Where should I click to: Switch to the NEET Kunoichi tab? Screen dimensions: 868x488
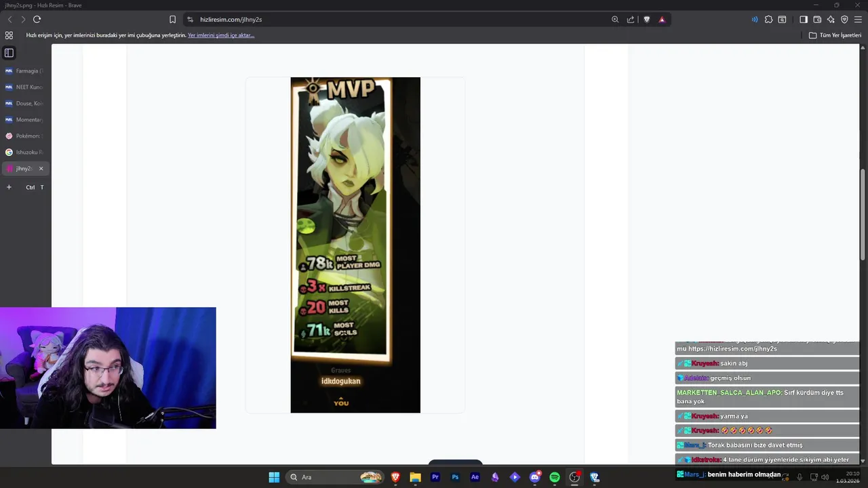click(24, 87)
